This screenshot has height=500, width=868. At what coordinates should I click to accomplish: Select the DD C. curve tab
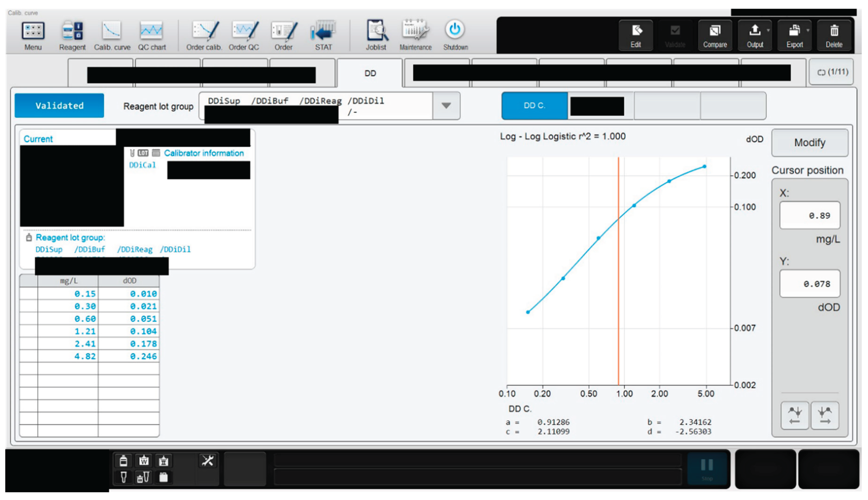pos(534,105)
